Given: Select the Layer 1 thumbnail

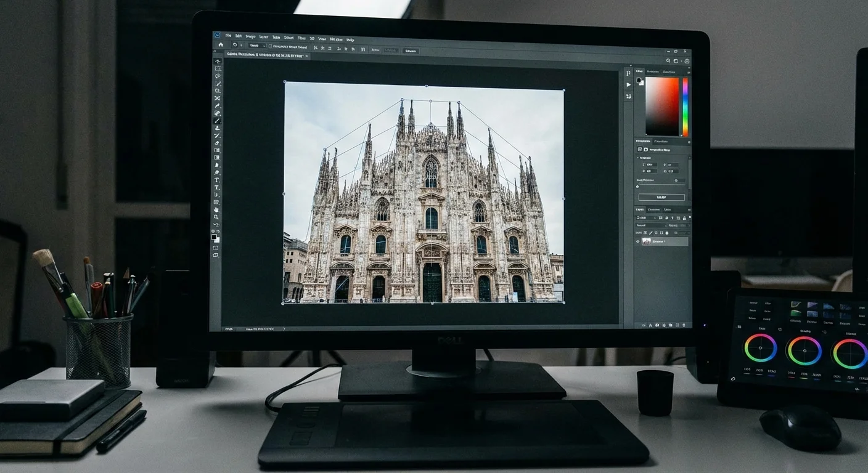Looking at the screenshot, I should pos(646,241).
